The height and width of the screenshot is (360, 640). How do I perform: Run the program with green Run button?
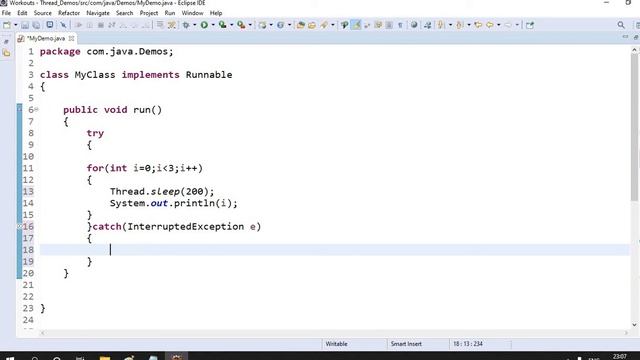204,25
